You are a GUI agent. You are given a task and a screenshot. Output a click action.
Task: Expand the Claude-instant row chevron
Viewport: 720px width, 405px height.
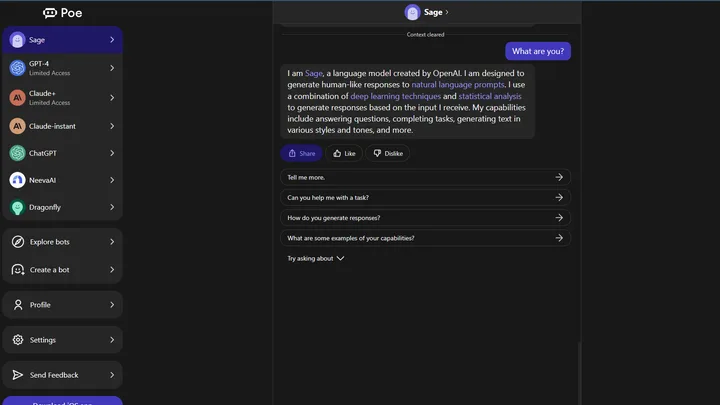(112, 126)
